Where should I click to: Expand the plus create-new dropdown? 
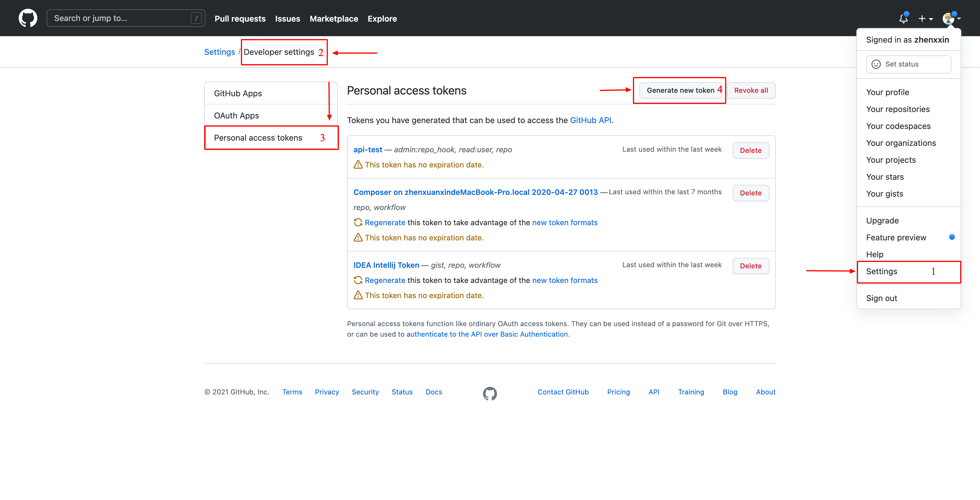tap(925, 18)
